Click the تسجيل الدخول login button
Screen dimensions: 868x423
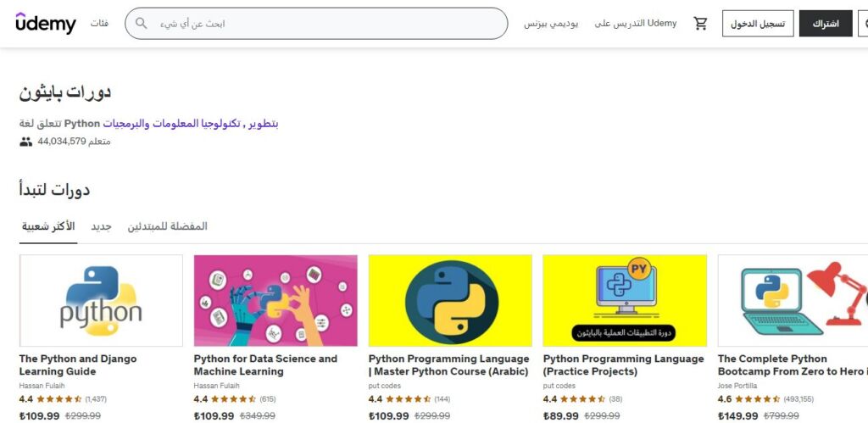758,24
